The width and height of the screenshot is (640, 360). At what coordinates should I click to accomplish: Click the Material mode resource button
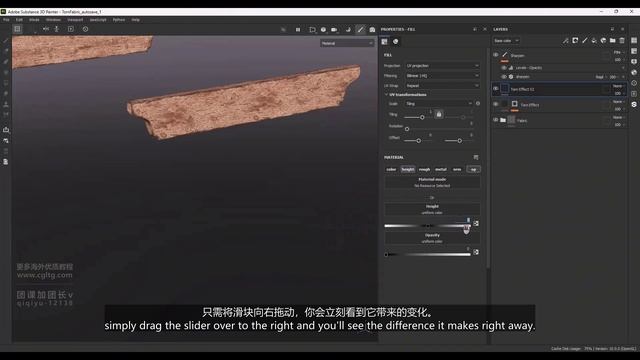click(x=432, y=182)
